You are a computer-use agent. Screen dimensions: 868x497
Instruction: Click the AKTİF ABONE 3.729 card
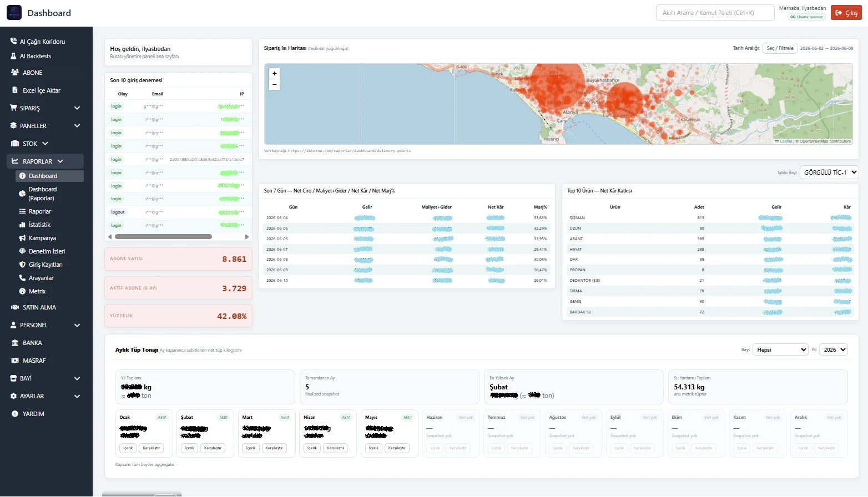point(178,288)
